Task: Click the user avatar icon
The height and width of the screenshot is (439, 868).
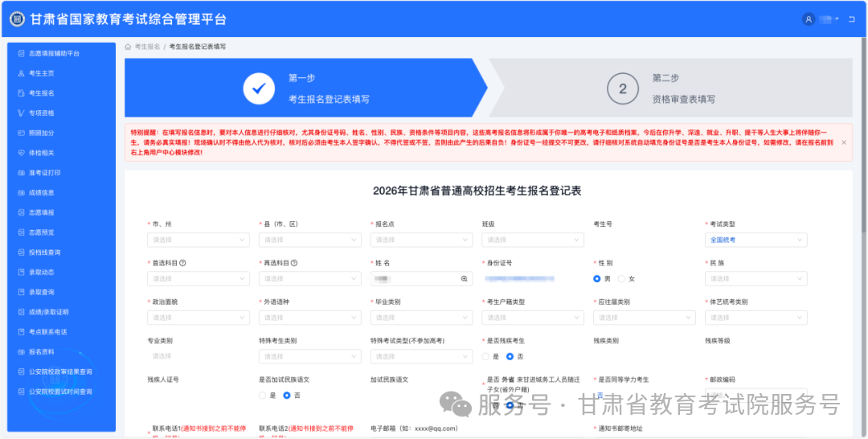Action: pos(809,18)
